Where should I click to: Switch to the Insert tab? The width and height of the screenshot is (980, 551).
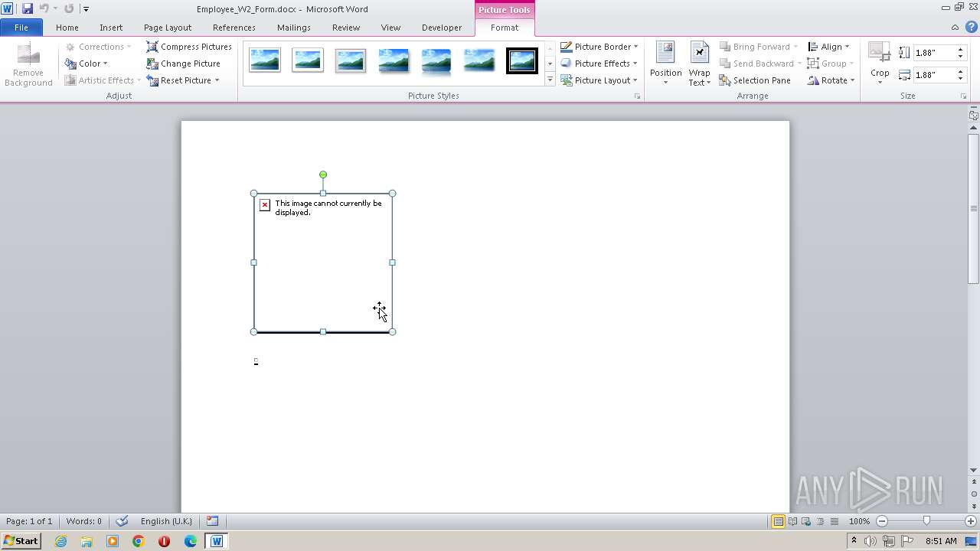[x=111, y=28]
